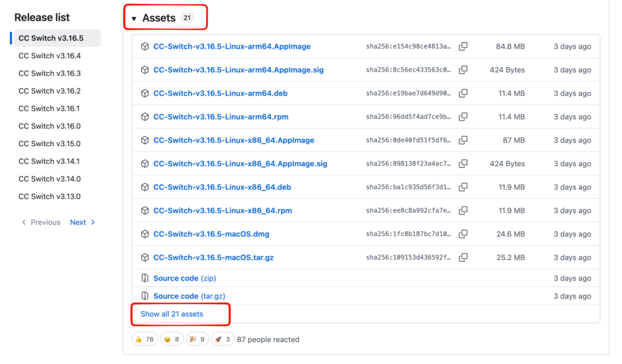Viewport: 622px width, 364px height.
Task: Copy sha256 for Linux-arm64.AppImage asset
Action: [x=463, y=46]
